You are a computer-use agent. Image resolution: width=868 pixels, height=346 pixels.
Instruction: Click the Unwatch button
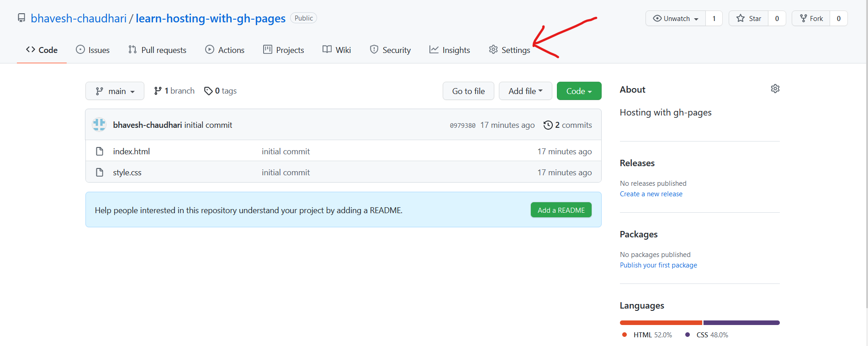[676, 19]
